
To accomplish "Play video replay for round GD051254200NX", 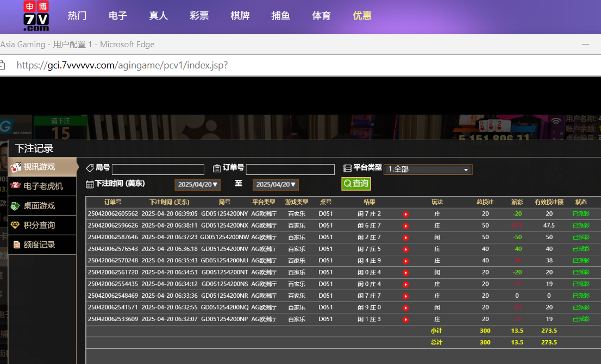I will (405, 225).
